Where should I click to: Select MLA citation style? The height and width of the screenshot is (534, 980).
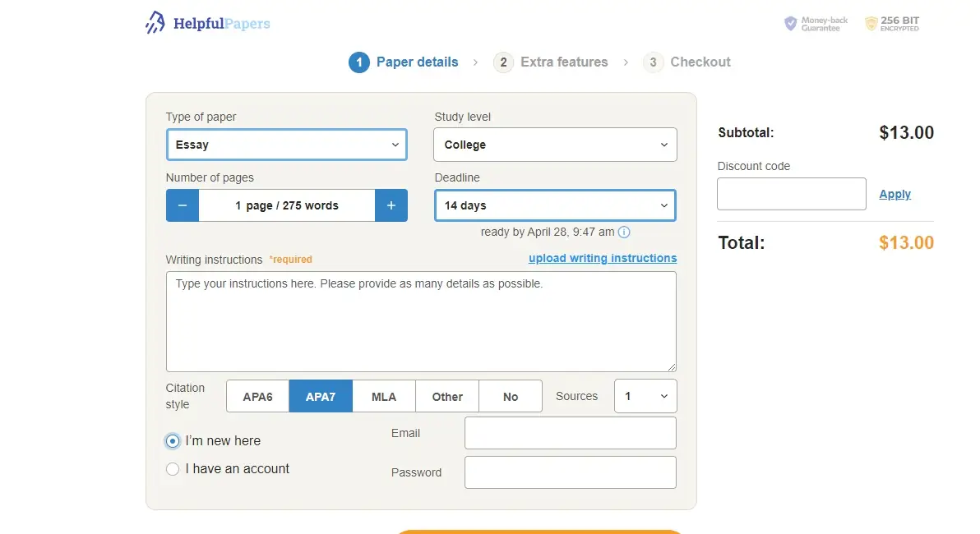coord(384,397)
